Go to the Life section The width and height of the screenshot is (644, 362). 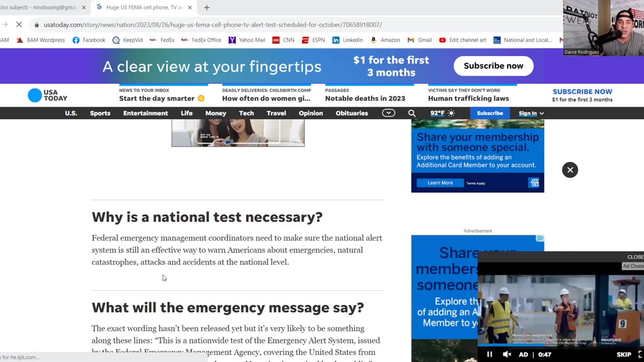click(187, 113)
